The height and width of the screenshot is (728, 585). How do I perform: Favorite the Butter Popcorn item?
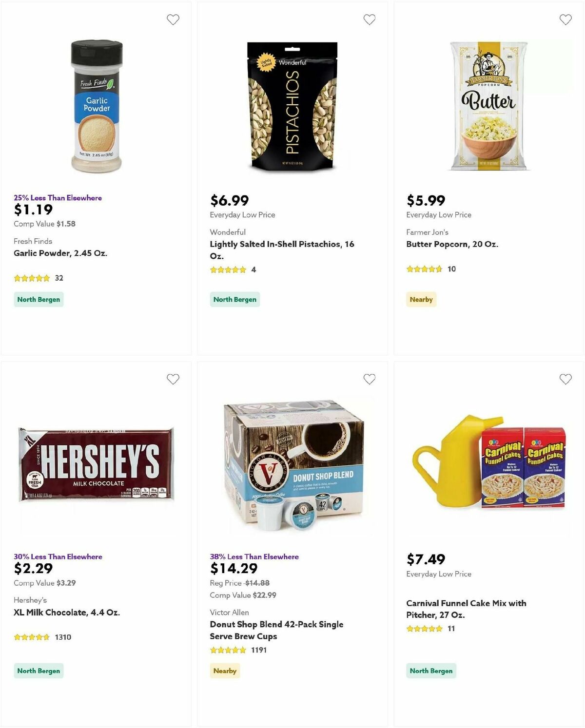[x=565, y=19]
